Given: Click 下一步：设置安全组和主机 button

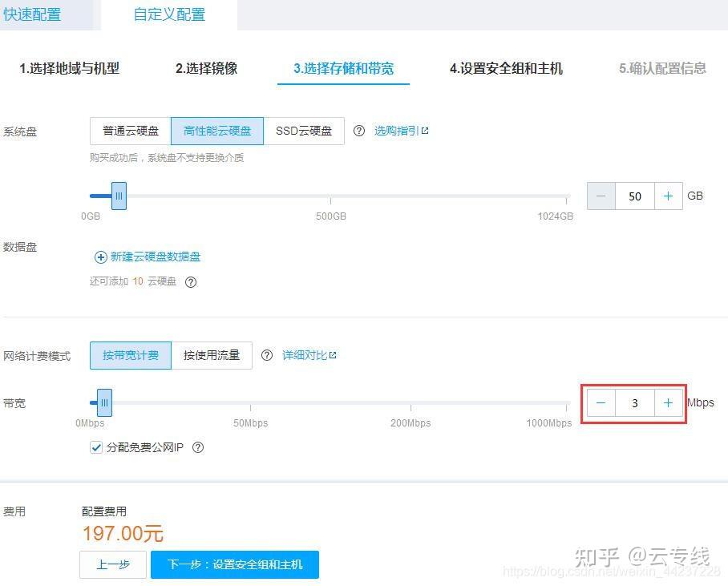Looking at the screenshot, I should tap(234, 564).
